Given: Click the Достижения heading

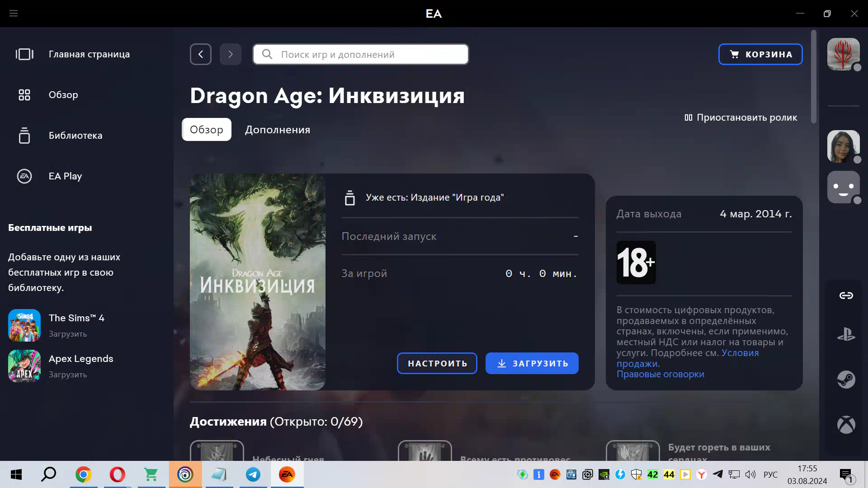Looking at the screenshot, I should pos(228,422).
